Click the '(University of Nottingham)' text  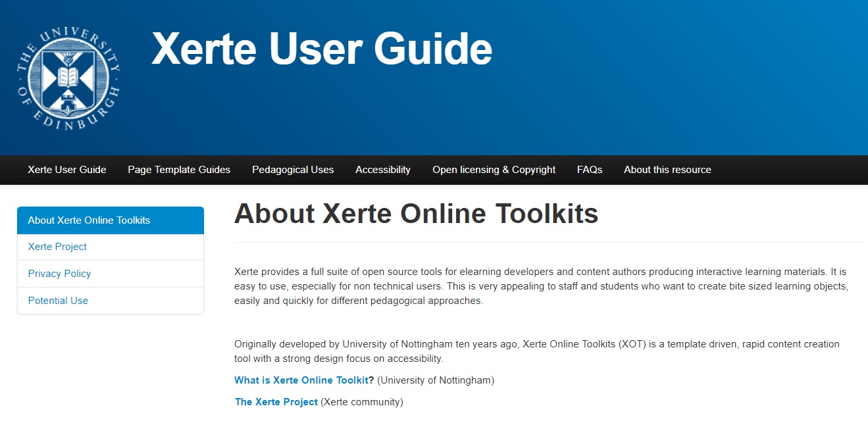(436, 380)
